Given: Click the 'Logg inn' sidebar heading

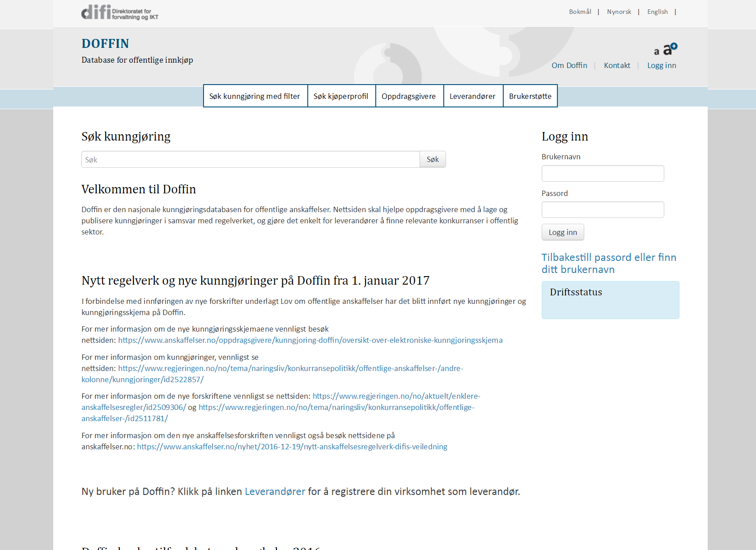Looking at the screenshot, I should [x=565, y=137].
